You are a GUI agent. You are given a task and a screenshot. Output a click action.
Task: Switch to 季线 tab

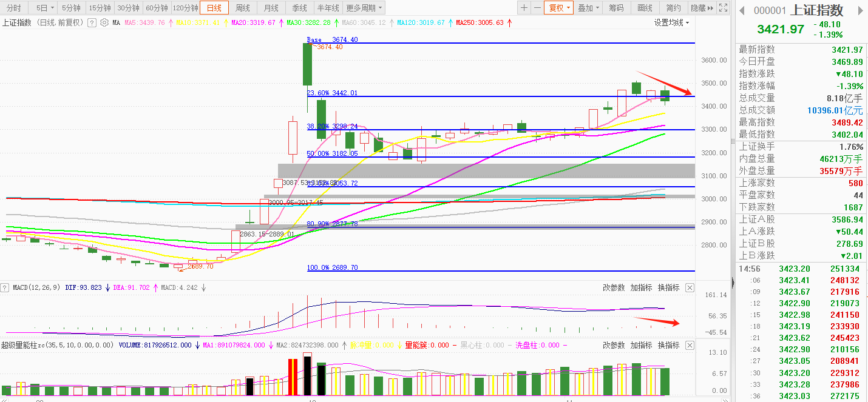[x=299, y=8]
